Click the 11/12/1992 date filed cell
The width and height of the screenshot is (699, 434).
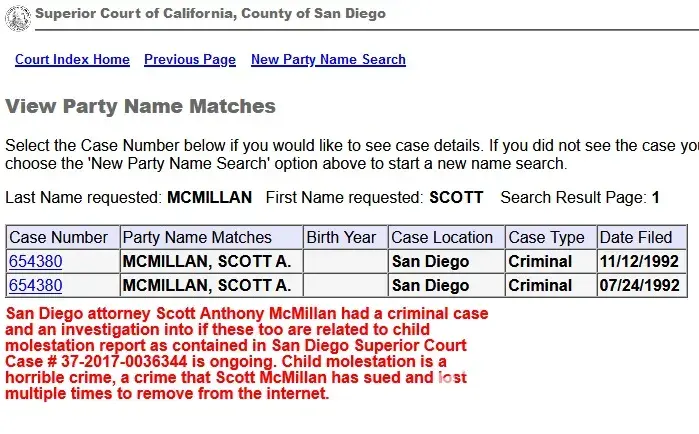point(638,262)
